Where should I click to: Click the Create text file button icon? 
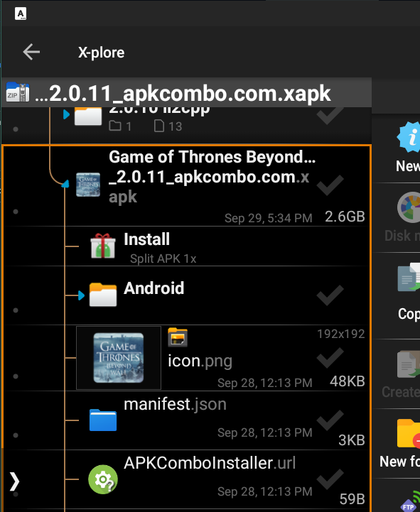click(409, 364)
